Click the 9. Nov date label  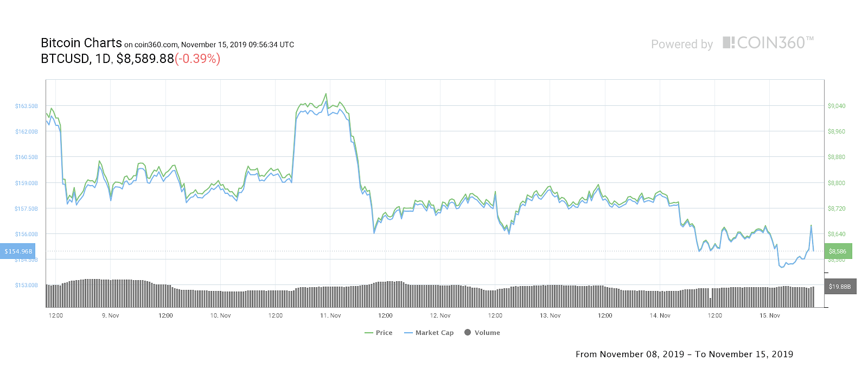(111, 315)
